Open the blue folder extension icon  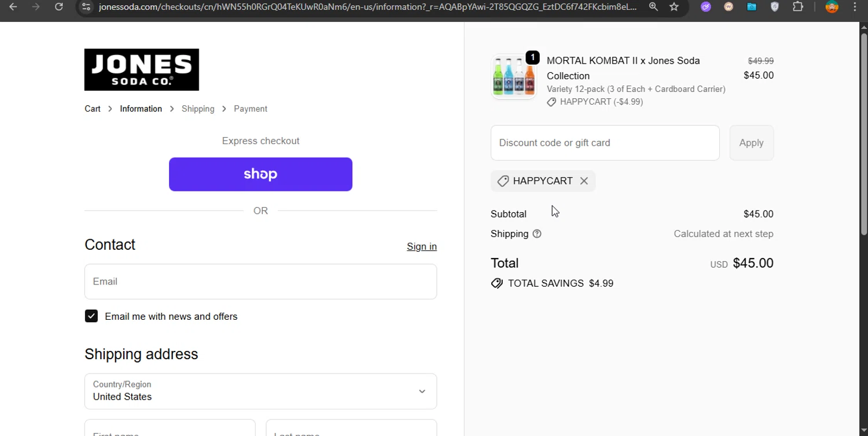752,7
